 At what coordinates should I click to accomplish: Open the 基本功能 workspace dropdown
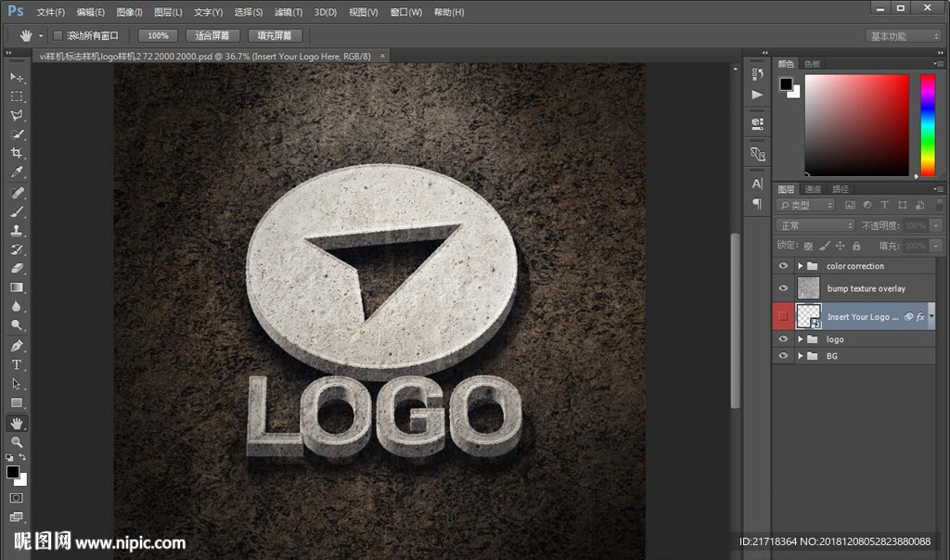tap(904, 36)
